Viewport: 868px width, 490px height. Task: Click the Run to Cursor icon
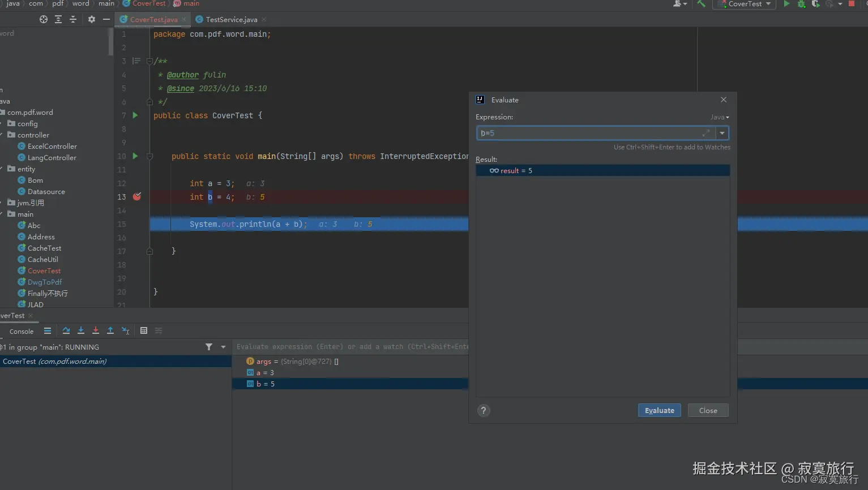click(x=126, y=331)
